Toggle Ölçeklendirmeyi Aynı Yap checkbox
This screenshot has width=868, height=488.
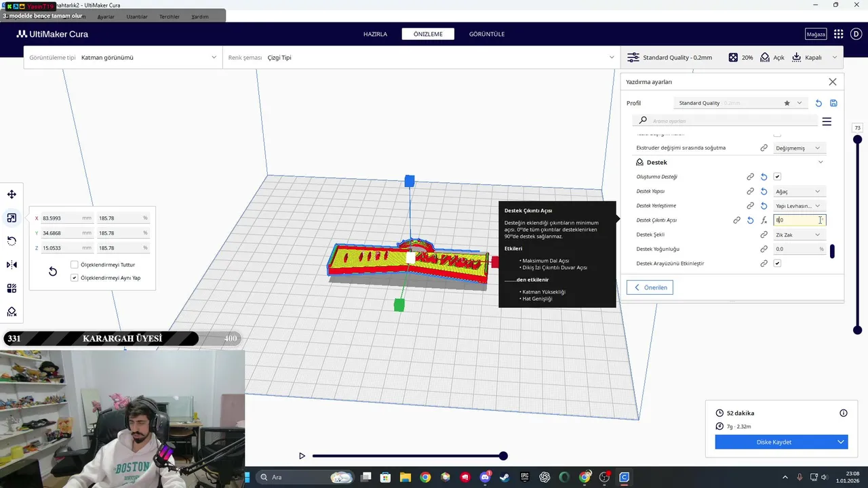coord(75,278)
